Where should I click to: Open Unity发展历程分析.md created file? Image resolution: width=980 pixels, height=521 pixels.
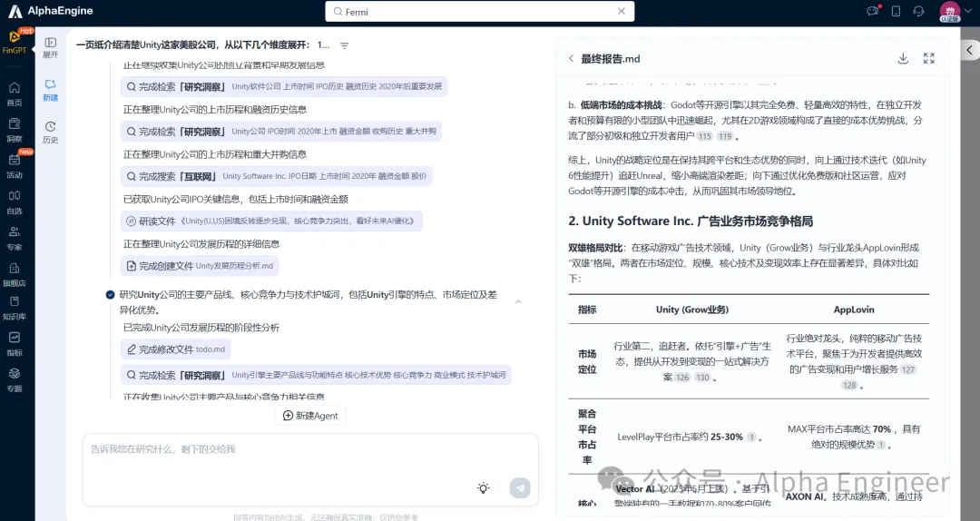coord(200,266)
